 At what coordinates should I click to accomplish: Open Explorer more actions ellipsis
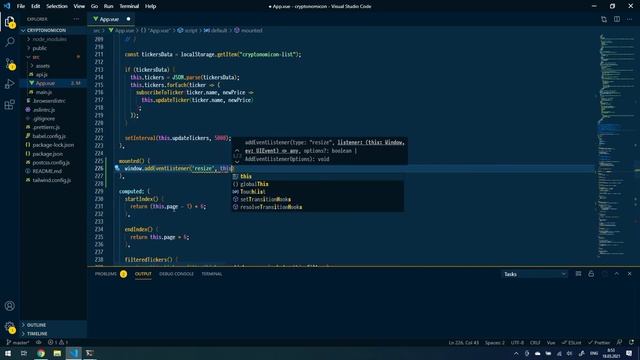pos(76,19)
